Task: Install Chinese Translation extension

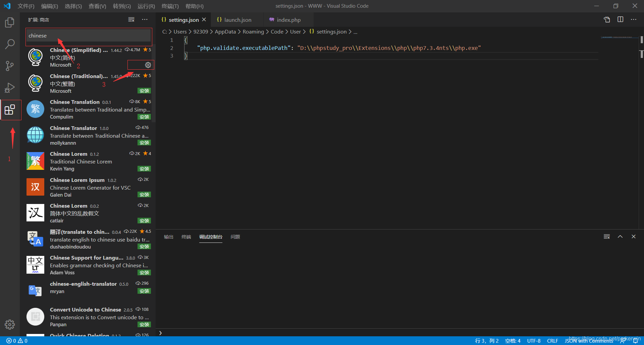Action: point(144,117)
